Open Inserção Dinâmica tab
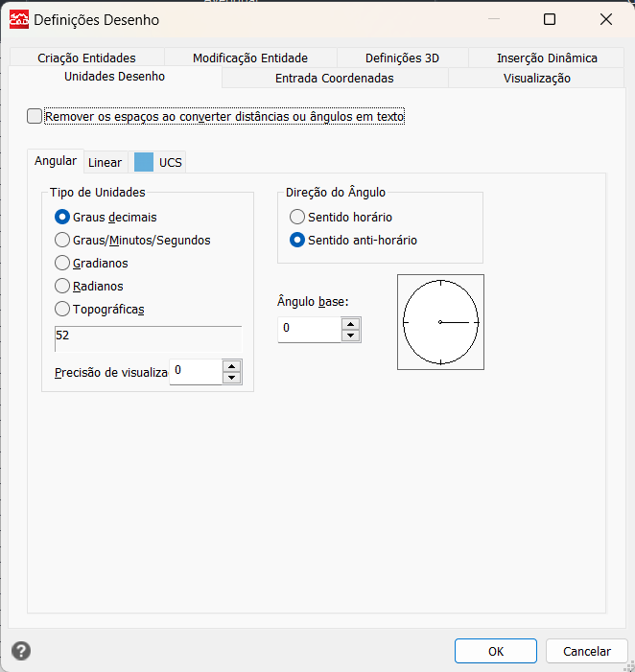The image size is (635, 672). point(547,58)
